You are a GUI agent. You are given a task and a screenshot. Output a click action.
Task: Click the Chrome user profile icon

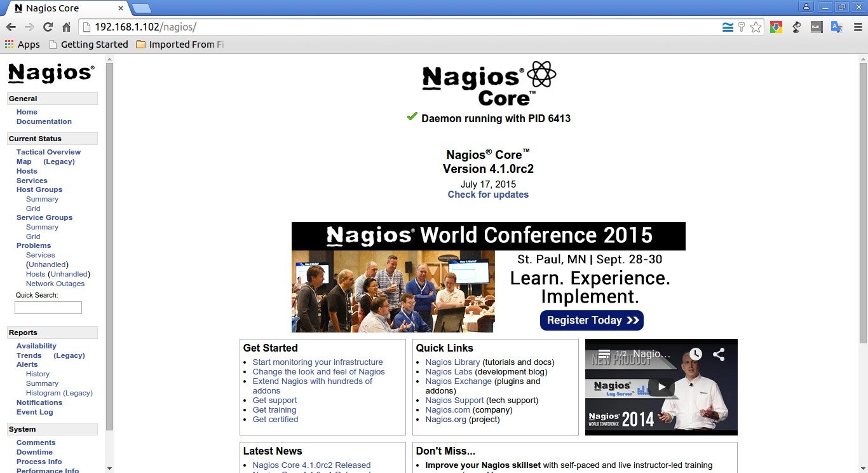coord(806,7)
